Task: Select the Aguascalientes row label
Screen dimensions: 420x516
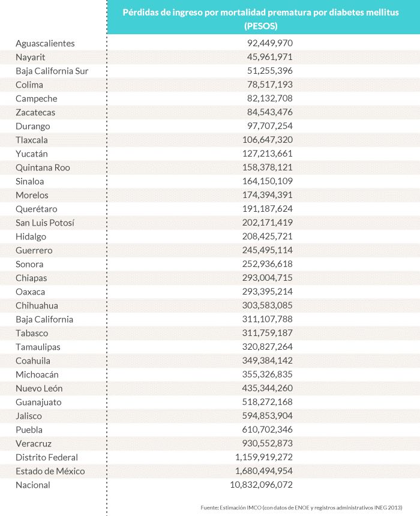Action: click(x=45, y=43)
